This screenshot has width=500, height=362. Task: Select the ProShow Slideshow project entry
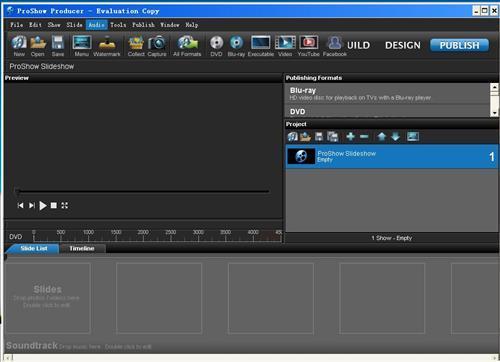pyautogui.click(x=392, y=156)
